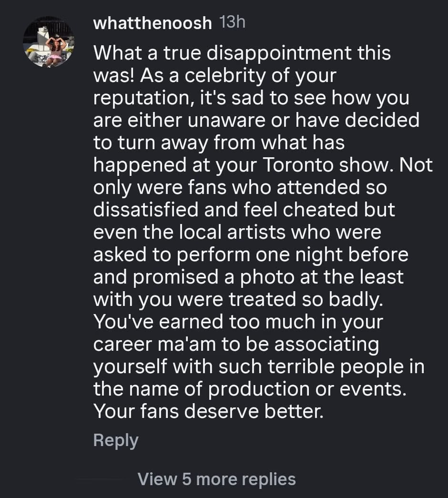Reply to whatthenoosh's comment

pos(116,440)
